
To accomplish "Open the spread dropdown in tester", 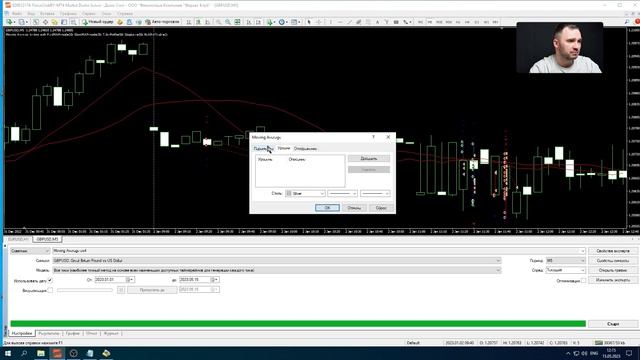I will [x=565, y=270].
